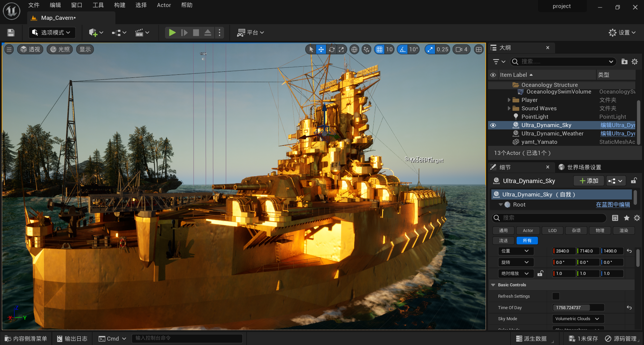Open play options three-dot menu
The height and width of the screenshot is (345, 644).
[220, 33]
